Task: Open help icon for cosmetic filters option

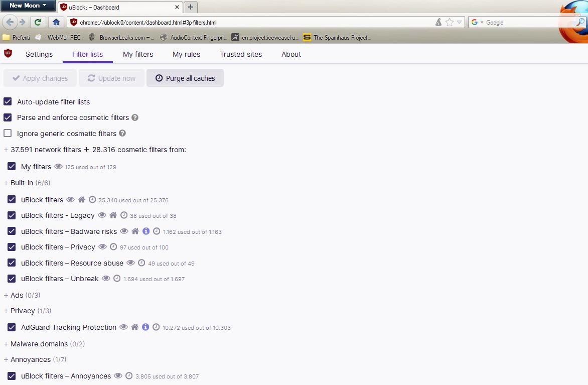Action: [135, 117]
